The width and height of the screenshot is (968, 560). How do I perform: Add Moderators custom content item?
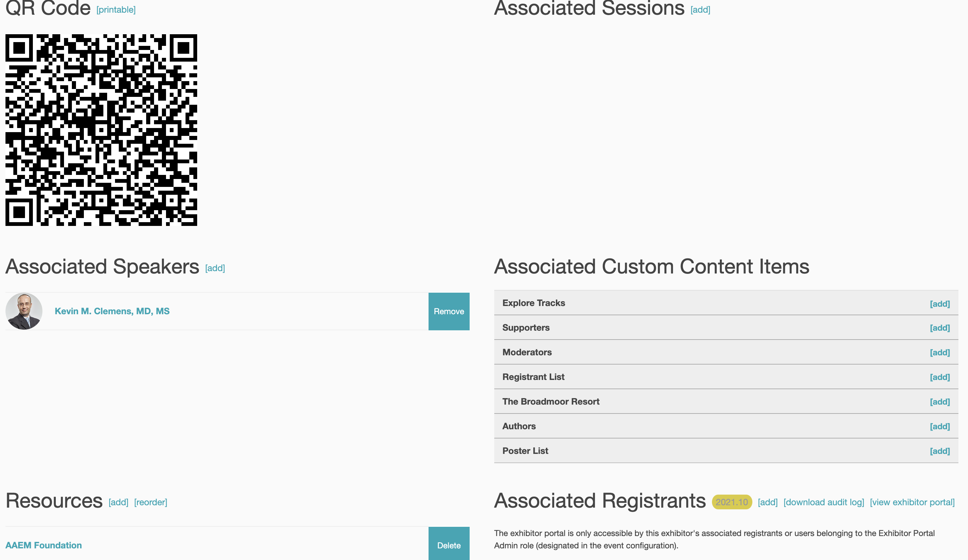939,353
